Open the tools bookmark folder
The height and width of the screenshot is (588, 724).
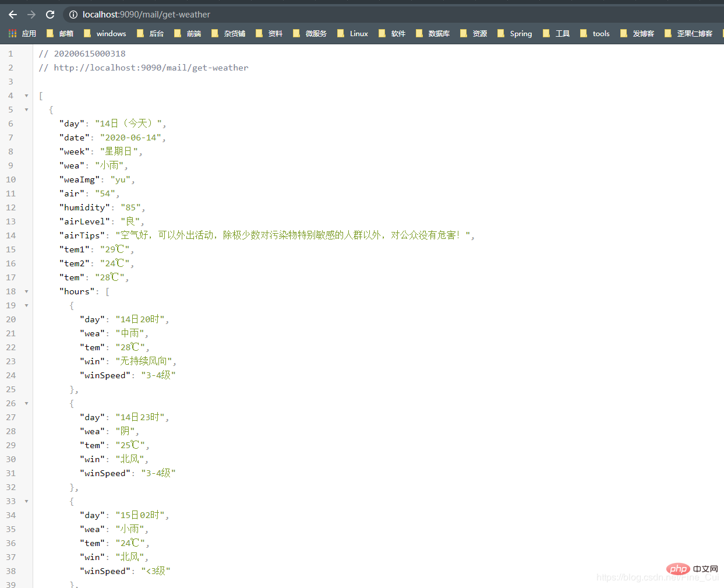(x=595, y=34)
